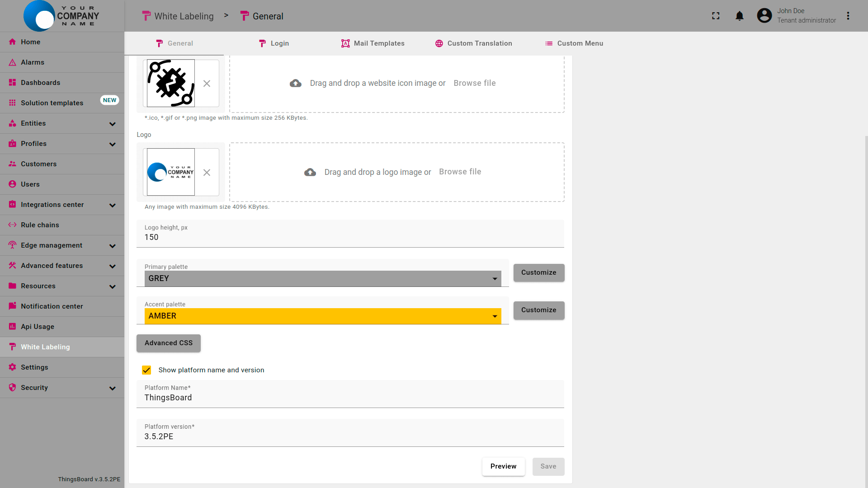The width and height of the screenshot is (868, 488).
Task: Expand the Security menu section
Action: (113, 388)
